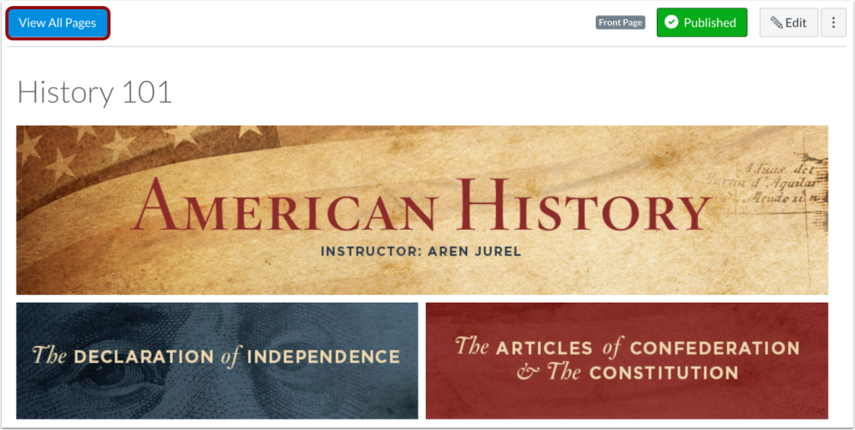Click the handwritten map script on banner
Image resolution: width=855 pixels, height=430 pixels.
pyautogui.click(x=768, y=183)
